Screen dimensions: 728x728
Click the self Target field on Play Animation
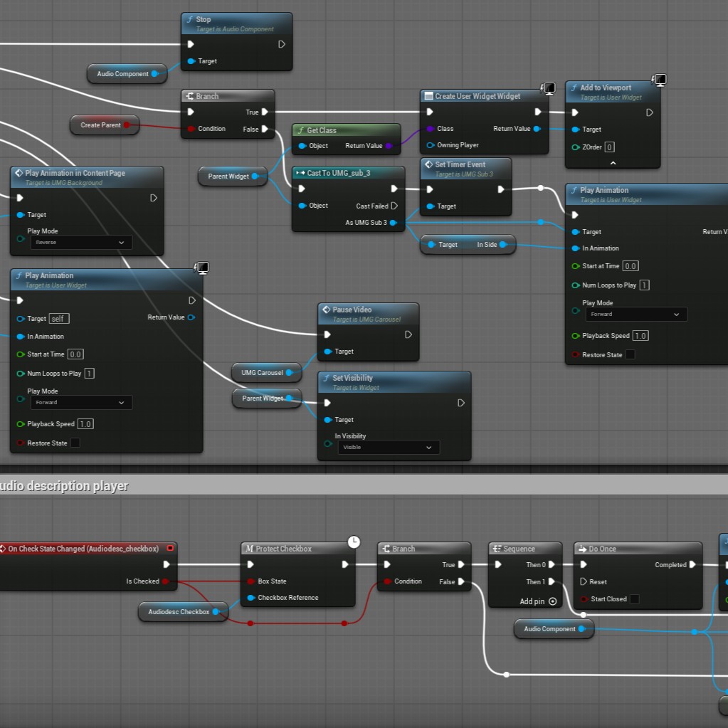pos(59,319)
